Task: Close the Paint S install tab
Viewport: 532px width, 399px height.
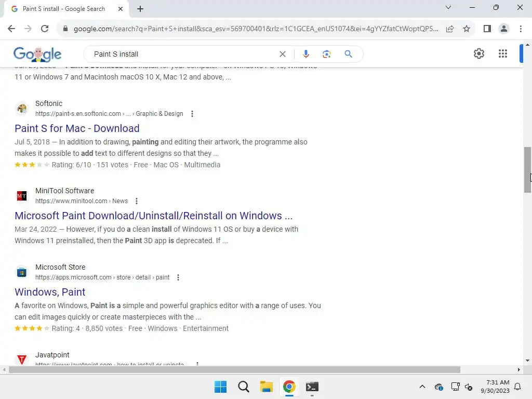Action: click(121, 9)
